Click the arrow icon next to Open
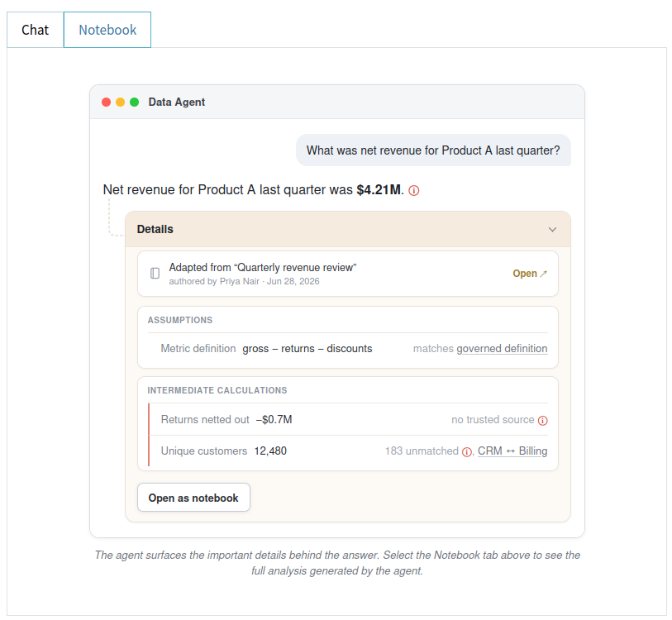Screen dimensions: 672x620 point(543,274)
